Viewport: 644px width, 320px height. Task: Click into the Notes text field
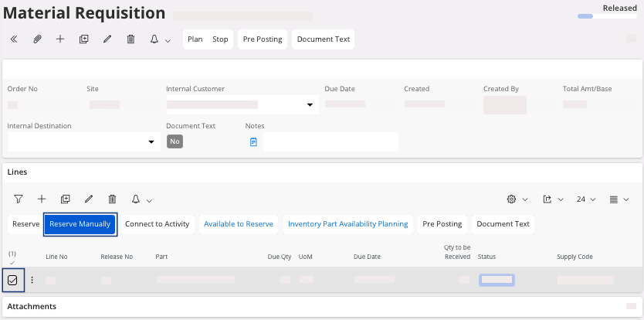pos(330,142)
